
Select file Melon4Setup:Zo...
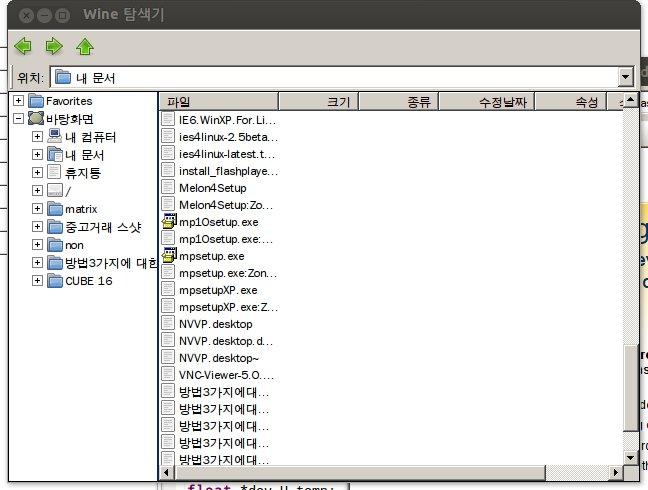(x=226, y=205)
